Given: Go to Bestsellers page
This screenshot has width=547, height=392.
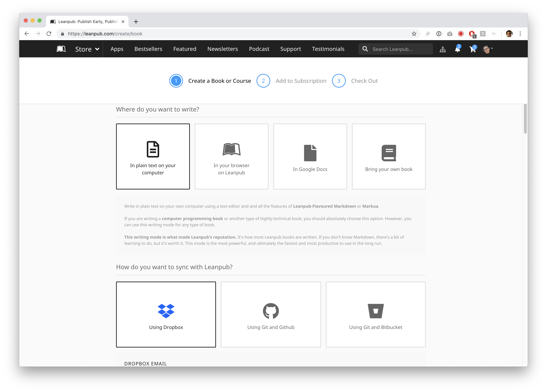Looking at the screenshot, I should pyautogui.click(x=148, y=49).
